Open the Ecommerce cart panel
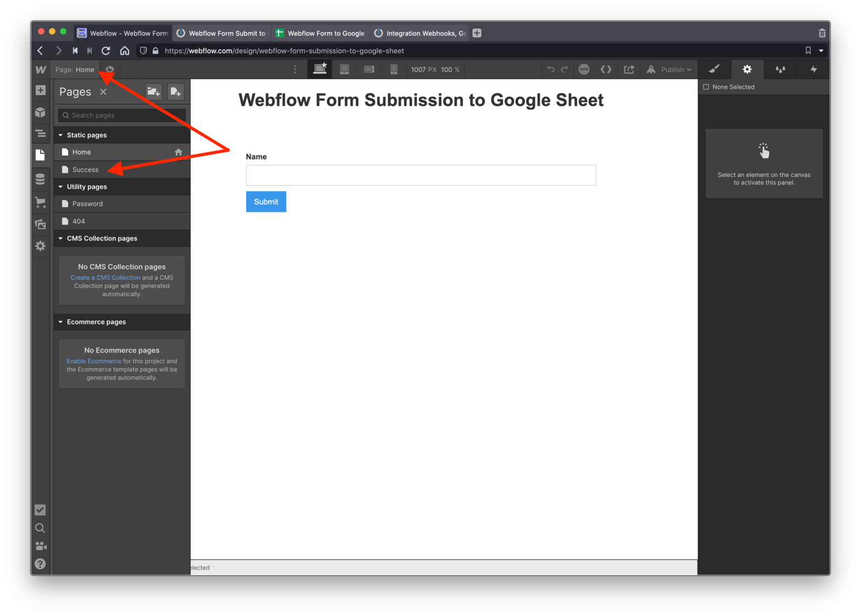 (41, 202)
